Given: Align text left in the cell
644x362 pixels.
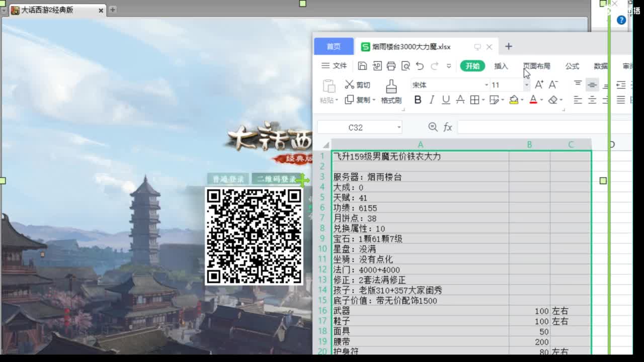Looking at the screenshot, I should [578, 100].
